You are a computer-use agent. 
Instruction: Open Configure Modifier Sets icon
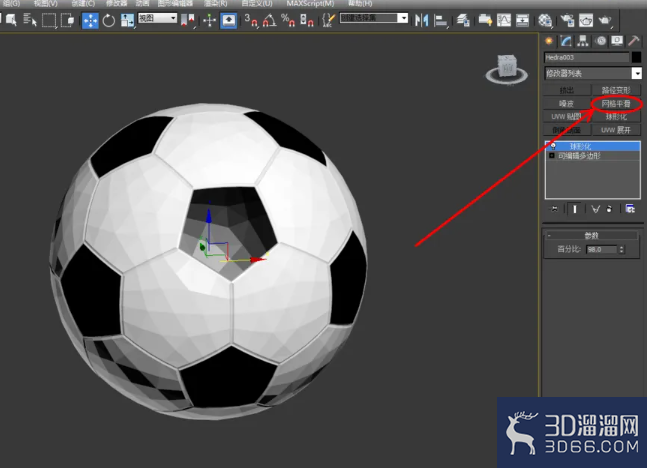point(630,209)
